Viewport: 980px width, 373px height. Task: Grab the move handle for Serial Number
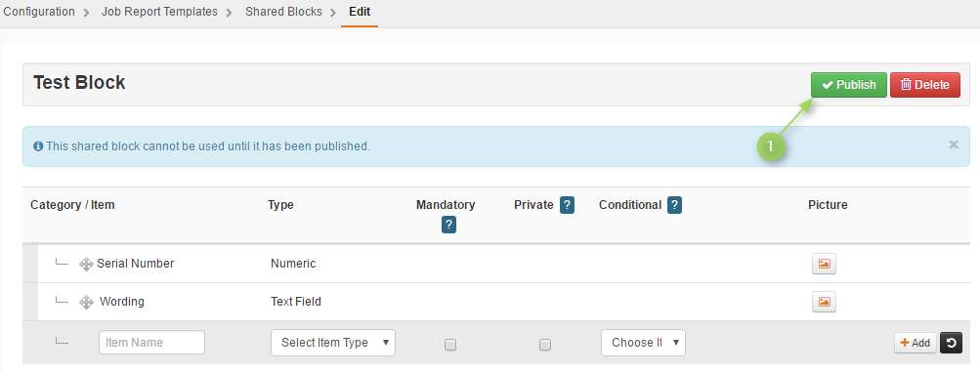(x=86, y=265)
